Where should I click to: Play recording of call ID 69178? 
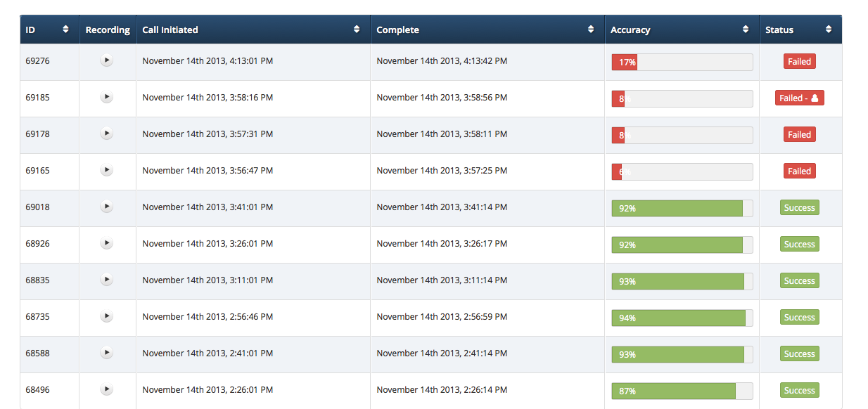click(106, 134)
